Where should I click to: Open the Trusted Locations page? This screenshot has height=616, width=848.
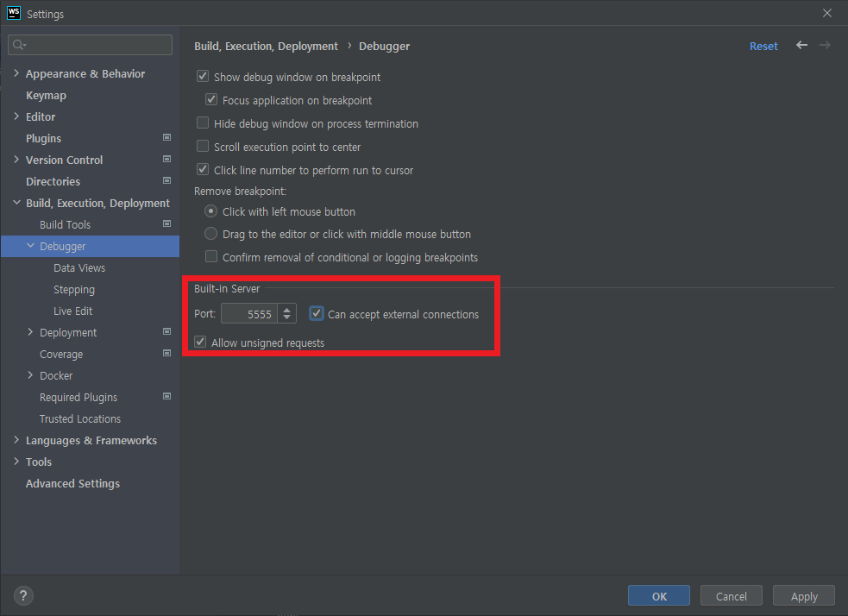pos(80,418)
